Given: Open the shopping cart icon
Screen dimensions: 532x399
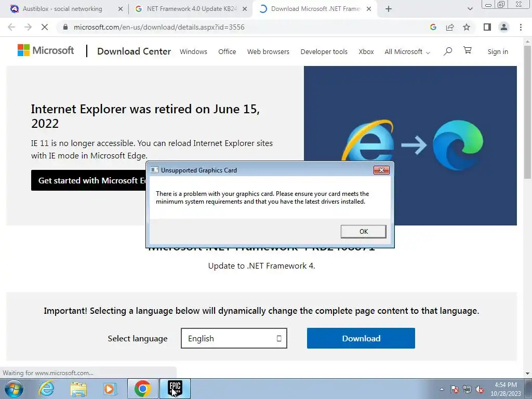Looking at the screenshot, I should (x=468, y=50).
